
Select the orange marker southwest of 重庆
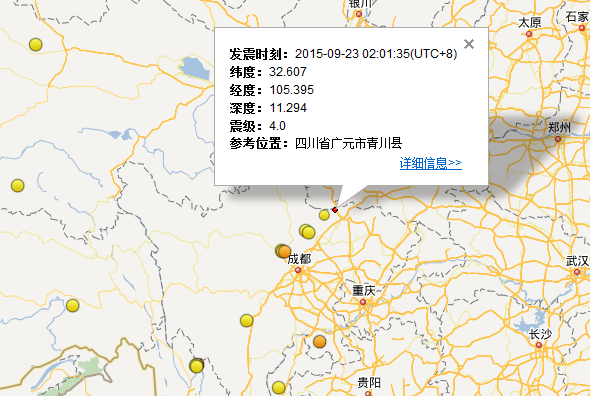(319, 341)
